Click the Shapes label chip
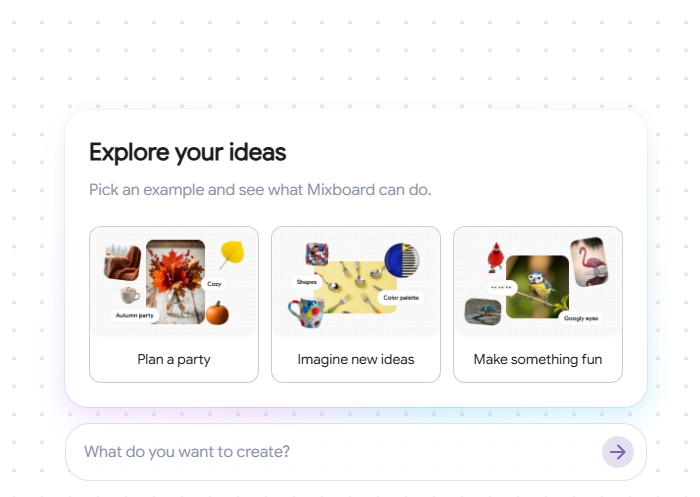 [305, 282]
